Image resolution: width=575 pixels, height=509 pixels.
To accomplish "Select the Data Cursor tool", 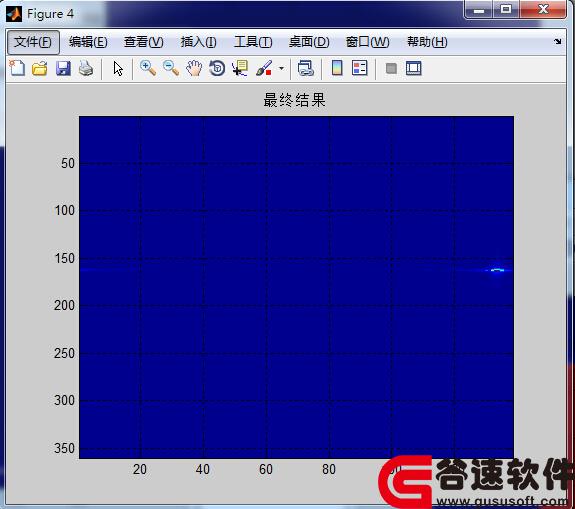I will (x=240, y=68).
